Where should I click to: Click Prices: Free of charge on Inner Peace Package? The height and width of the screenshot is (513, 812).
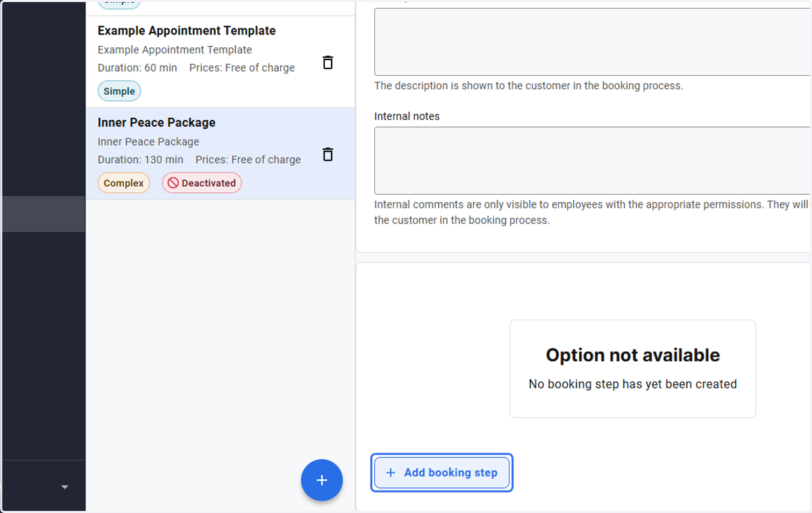pos(248,160)
